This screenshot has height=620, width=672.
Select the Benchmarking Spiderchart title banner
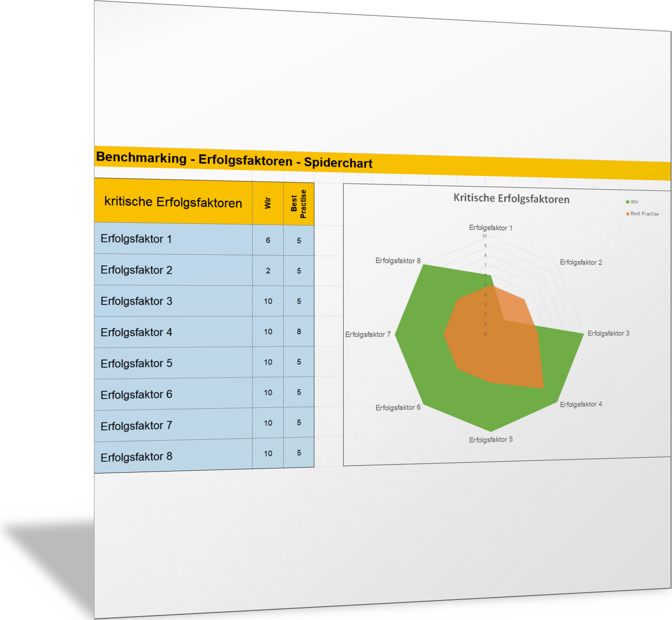[234, 160]
